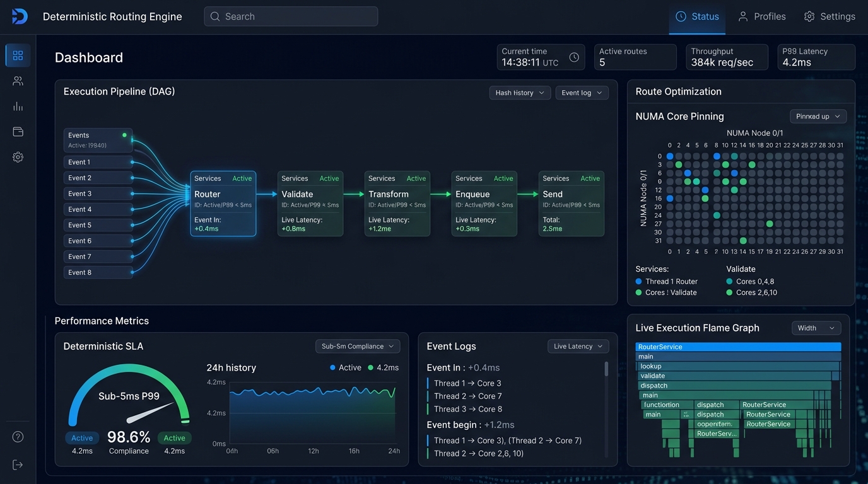Click the Cores 2,6,10 green legend dot
Screen dimensions: 868x484
[730, 292]
